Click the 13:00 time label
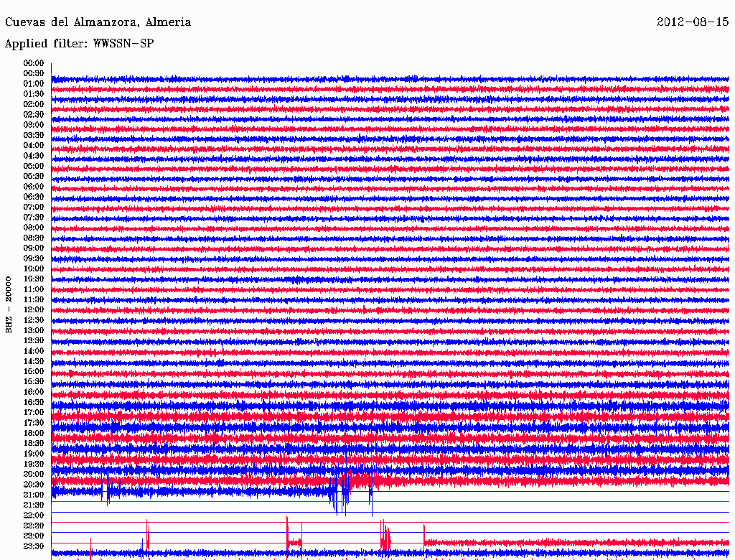The image size is (735, 560). click(34, 331)
